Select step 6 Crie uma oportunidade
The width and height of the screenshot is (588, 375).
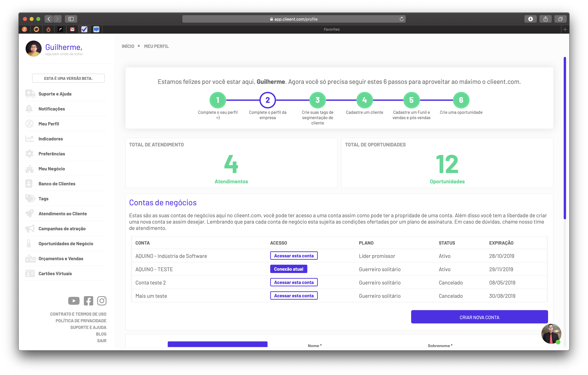click(x=461, y=100)
